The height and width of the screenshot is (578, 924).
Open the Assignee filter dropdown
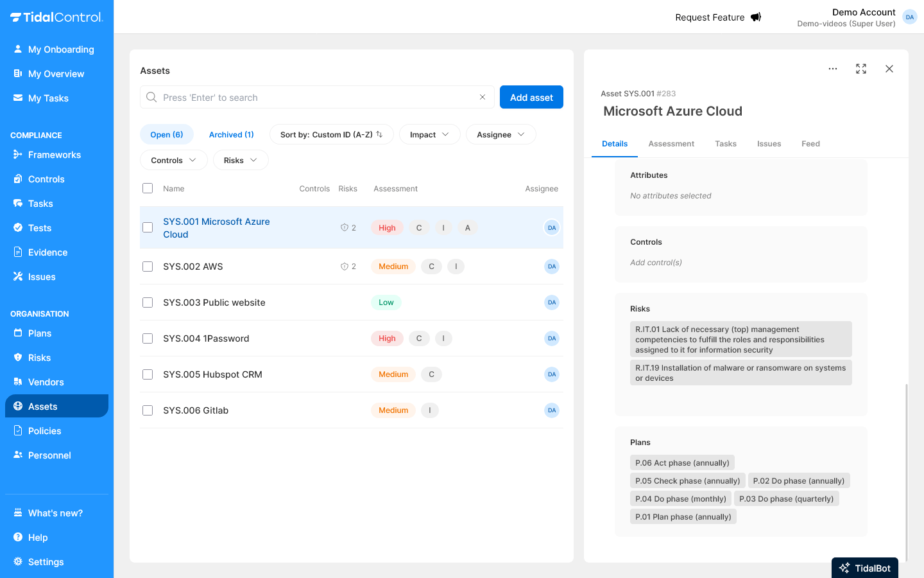501,134
